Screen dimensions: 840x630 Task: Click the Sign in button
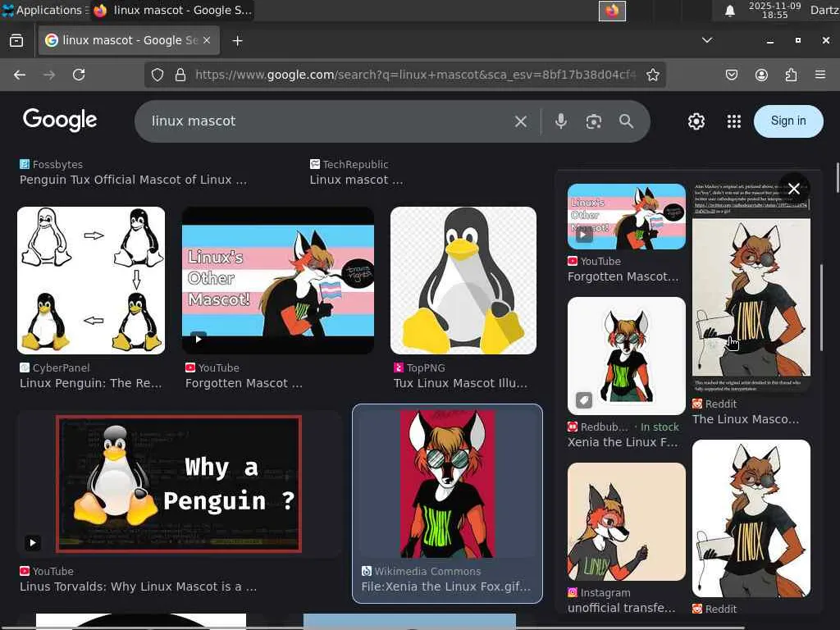pos(788,121)
